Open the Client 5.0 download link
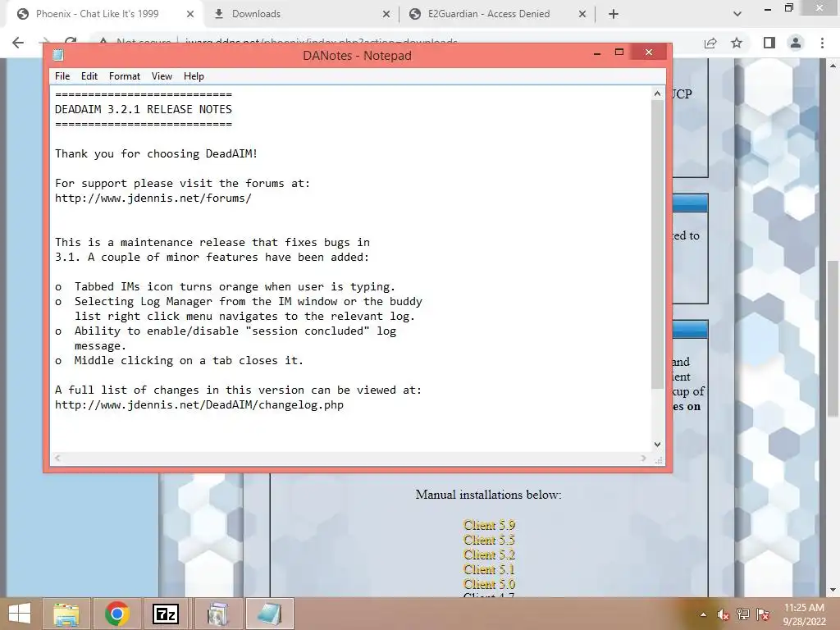840x630 pixels. [x=489, y=584]
